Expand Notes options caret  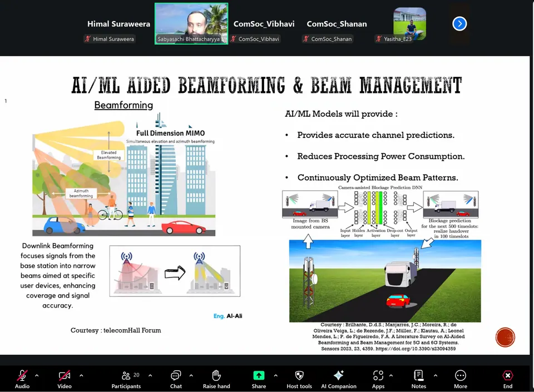(436, 376)
